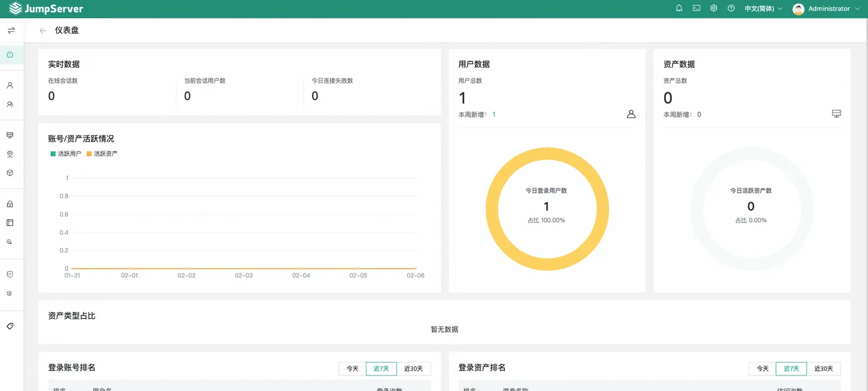Open the single user icon in sidebar
Screen dimensions: 868x391
[10, 86]
